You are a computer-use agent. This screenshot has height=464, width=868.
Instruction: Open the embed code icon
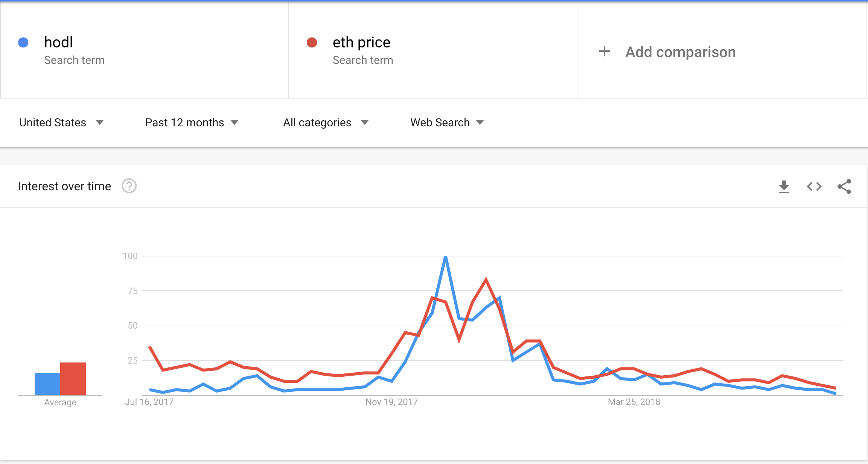click(814, 187)
